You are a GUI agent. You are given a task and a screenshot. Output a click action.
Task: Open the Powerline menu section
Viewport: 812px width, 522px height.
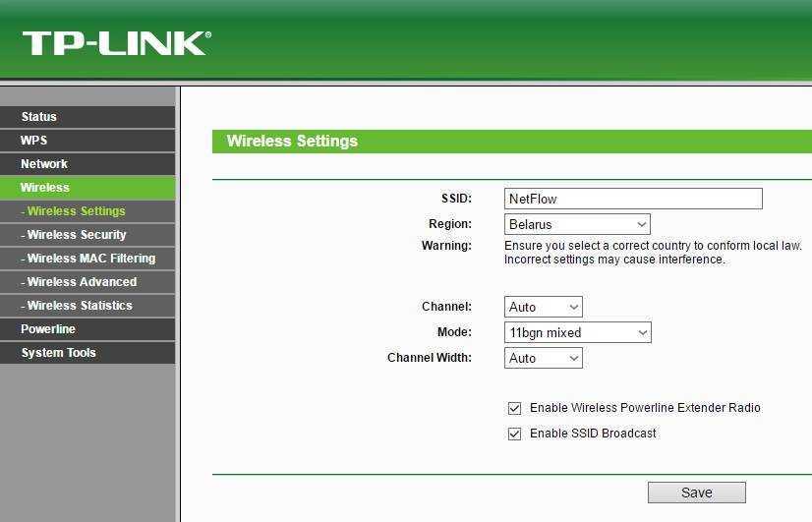48,329
